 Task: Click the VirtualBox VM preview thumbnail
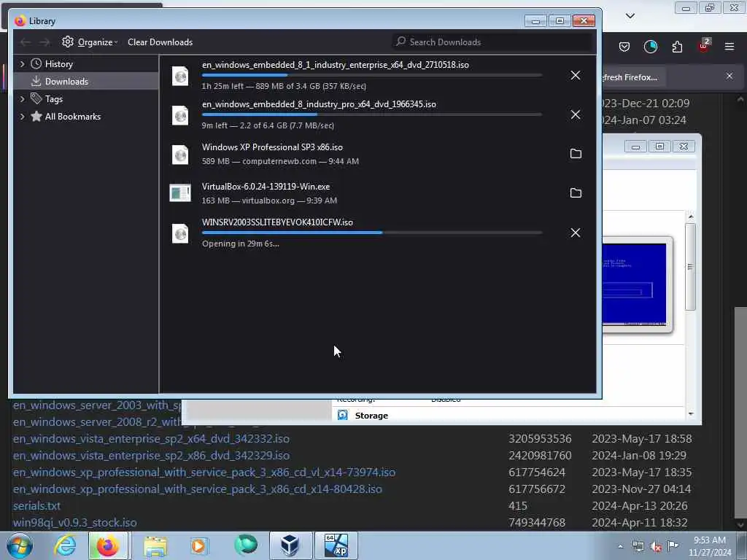pyautogui.click(x=636, y=284)
